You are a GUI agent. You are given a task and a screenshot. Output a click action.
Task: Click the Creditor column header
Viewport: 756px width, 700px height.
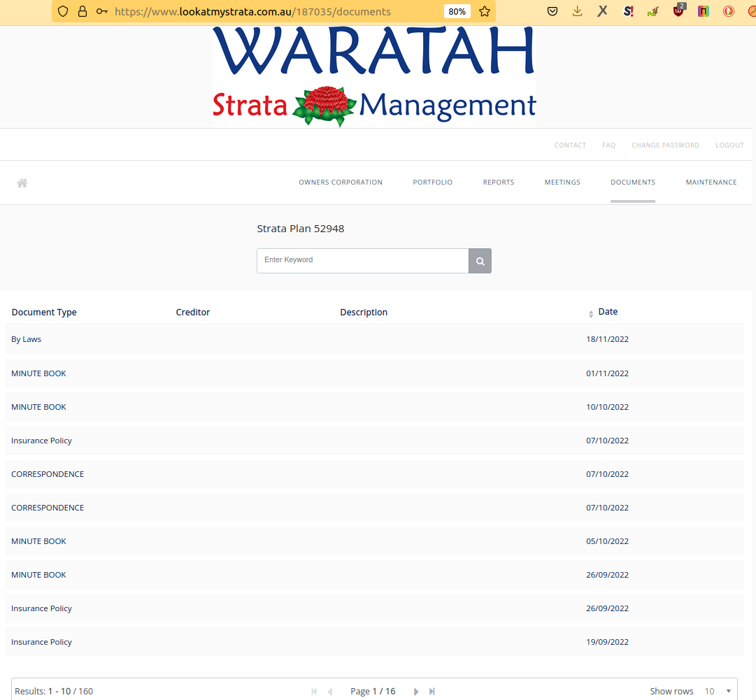pyautogui.click(x=193, y=313)
